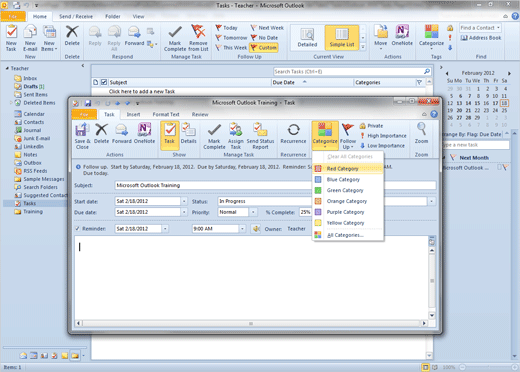Open the Status dropdown arrow

(x=432, y=201)
